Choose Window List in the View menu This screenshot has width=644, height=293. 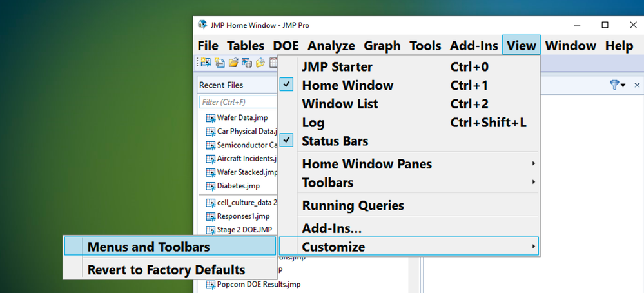click(x=409, y=104)
